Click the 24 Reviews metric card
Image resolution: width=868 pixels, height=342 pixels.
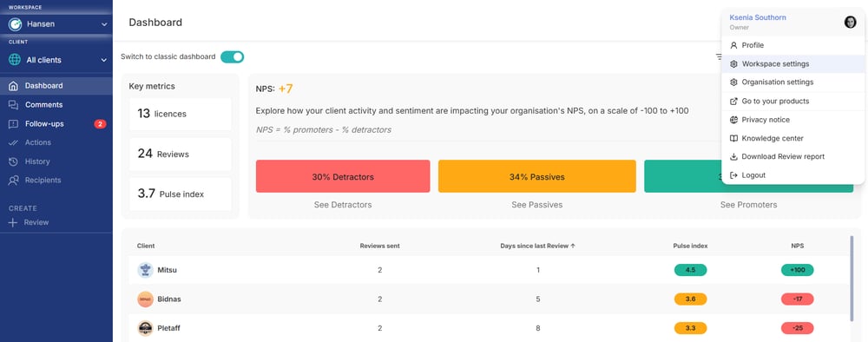click(181, 154)
